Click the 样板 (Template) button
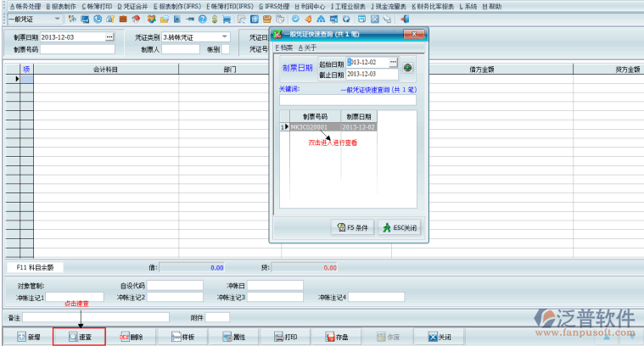Screen dimensions: 644x346 [182, 337]
